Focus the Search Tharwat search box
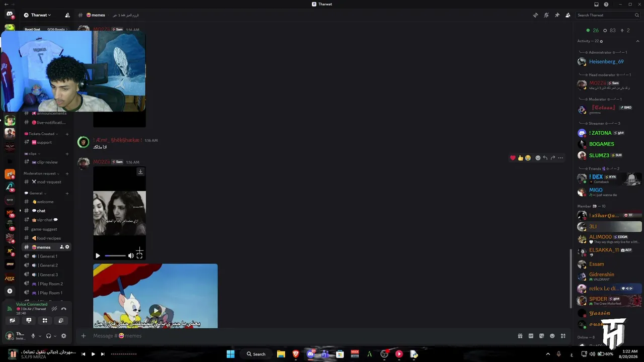 (607, 15)
